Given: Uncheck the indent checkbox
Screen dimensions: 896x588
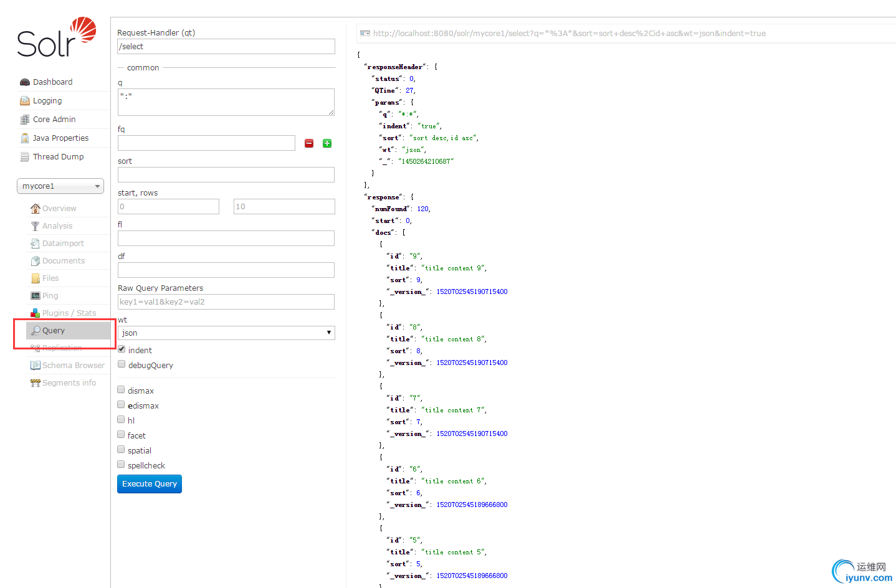Looking at the screenshot, I should coord(122,349).
